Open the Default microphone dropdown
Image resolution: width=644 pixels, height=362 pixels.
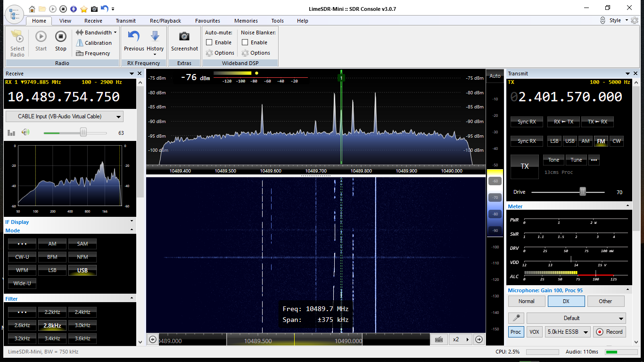pyautogui.click(x=576, y=318)
